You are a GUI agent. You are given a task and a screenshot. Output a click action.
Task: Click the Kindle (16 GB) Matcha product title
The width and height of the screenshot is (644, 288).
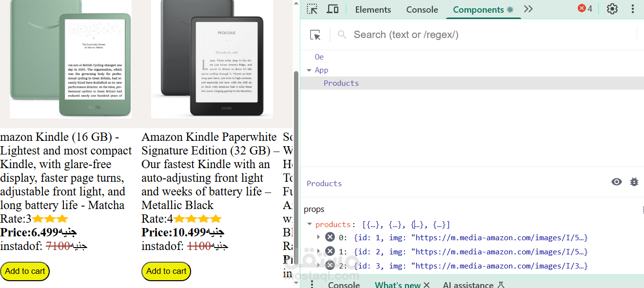click(x=66, y=171)
